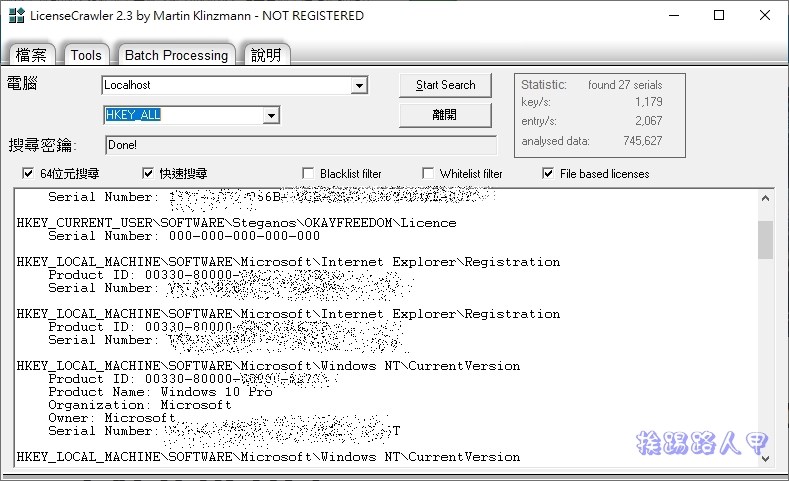
Task: Click the analysed data value 745,627
Action: click(x=643, y=141)
